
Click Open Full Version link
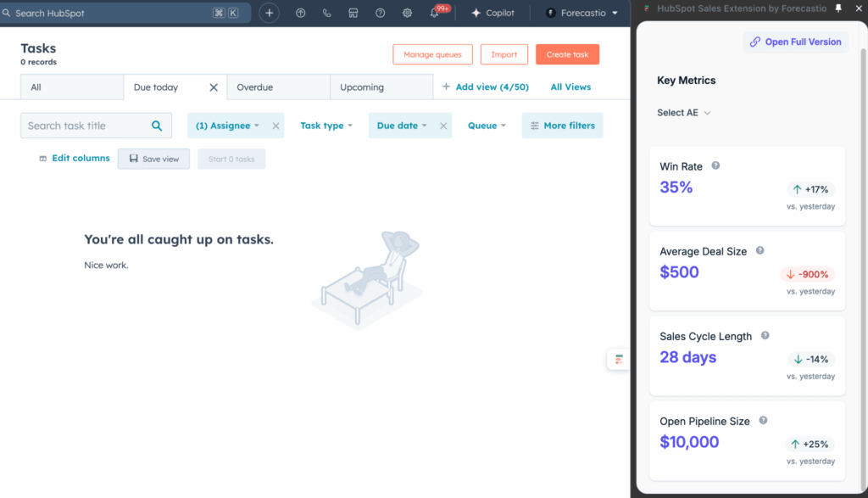pyautogui.click(x=795, y=42)
